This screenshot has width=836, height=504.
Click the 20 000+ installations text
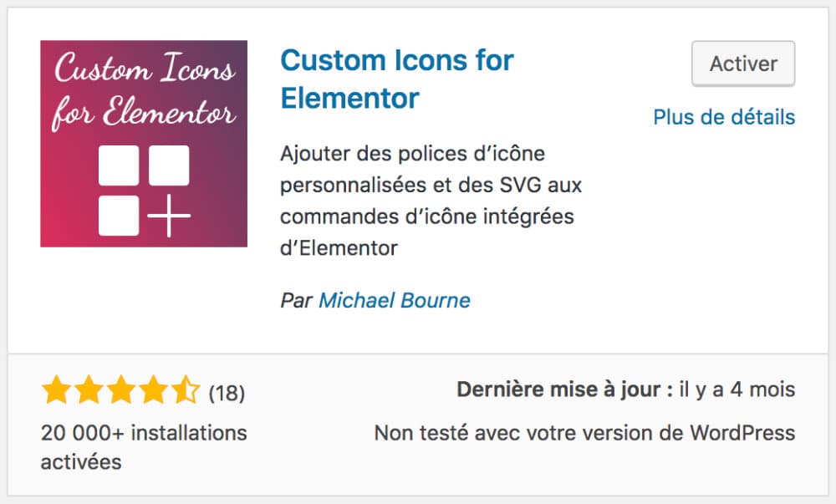tap(144, 433)
